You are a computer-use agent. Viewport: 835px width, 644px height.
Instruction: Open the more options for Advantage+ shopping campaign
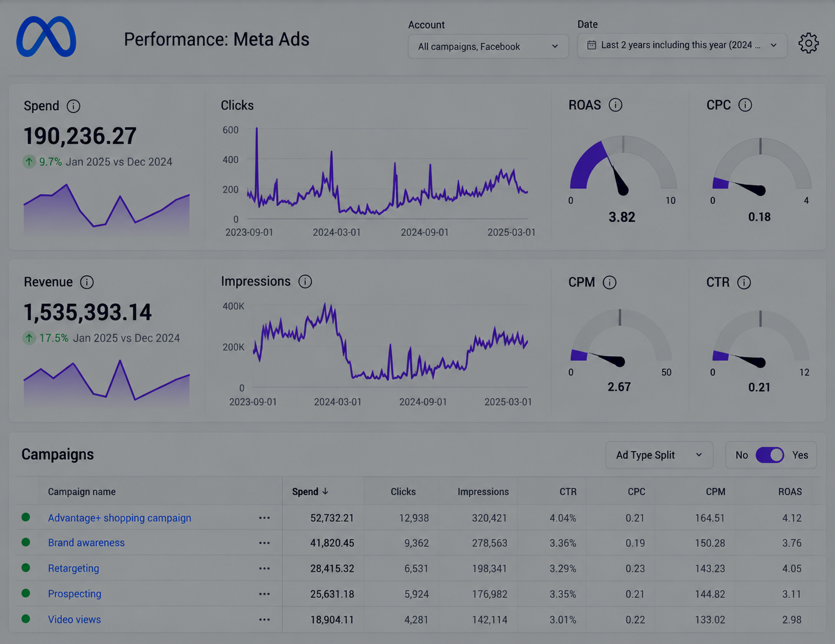(x=264, y=518)
